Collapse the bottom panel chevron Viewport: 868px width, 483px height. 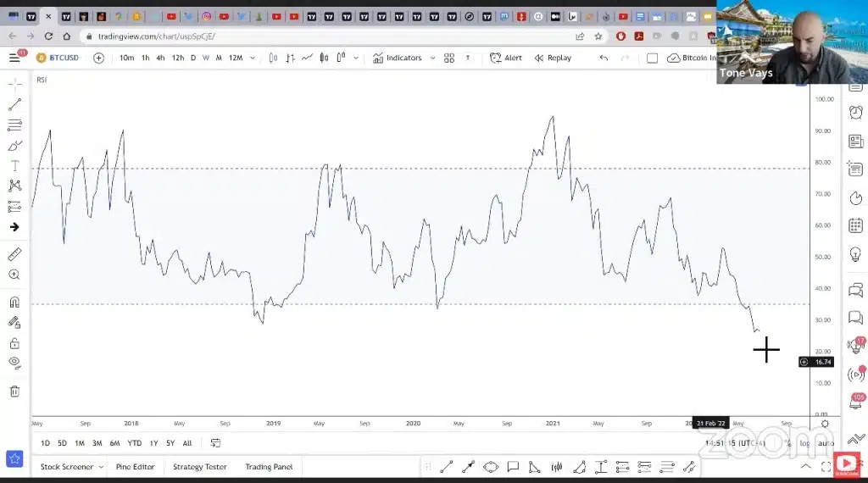806,466
